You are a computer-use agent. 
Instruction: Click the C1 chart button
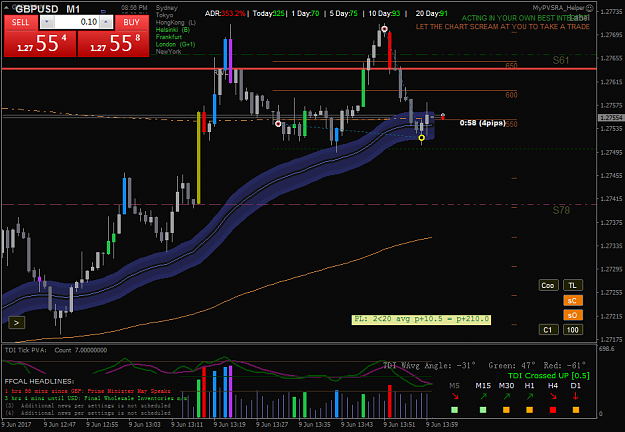tap(548, 330)
